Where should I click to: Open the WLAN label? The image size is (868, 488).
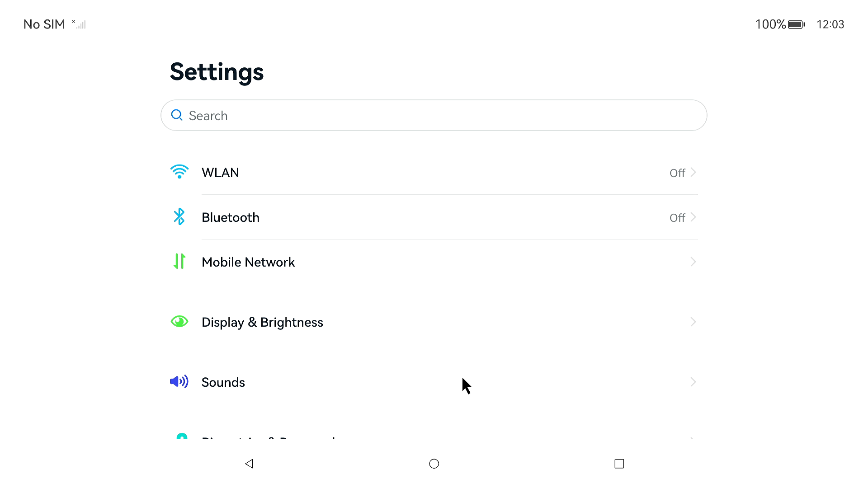click(220, 173)
